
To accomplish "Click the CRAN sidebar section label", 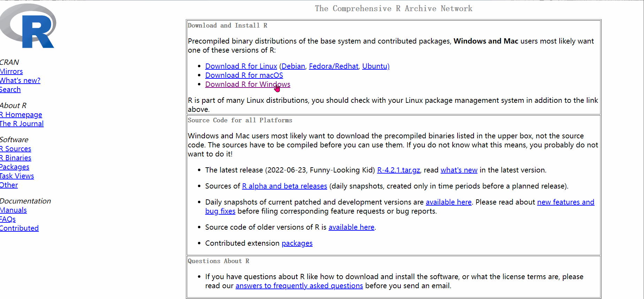I will (9, 62).
